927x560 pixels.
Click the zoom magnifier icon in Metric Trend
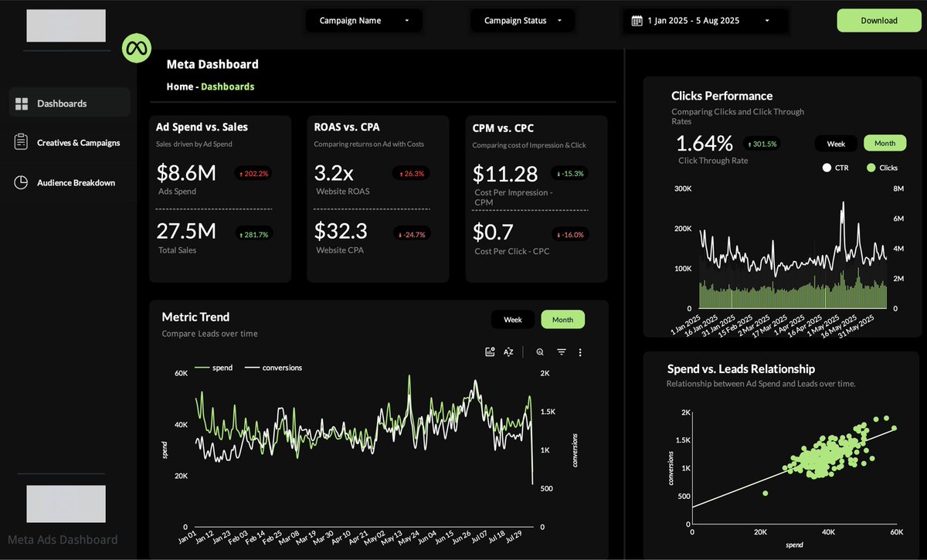540,351
